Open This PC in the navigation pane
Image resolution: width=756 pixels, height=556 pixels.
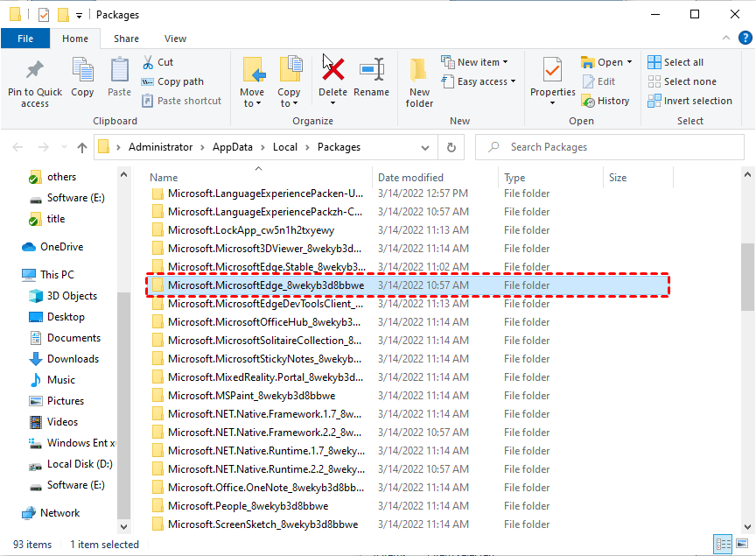click(x=48, y=275)
